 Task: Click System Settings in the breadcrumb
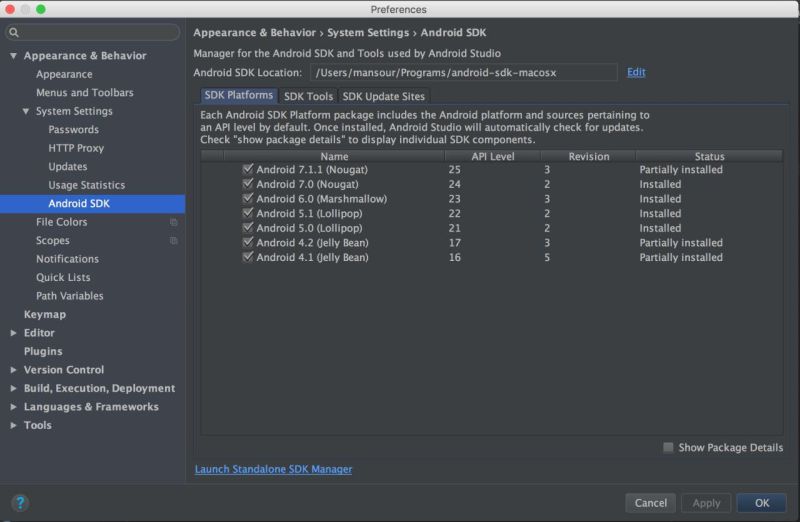368,33
